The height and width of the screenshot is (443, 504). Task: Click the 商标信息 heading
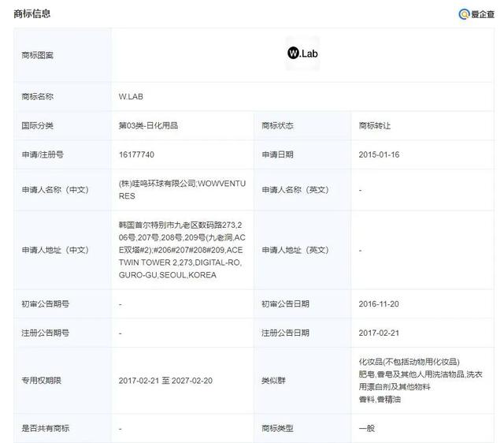(31, 13)
